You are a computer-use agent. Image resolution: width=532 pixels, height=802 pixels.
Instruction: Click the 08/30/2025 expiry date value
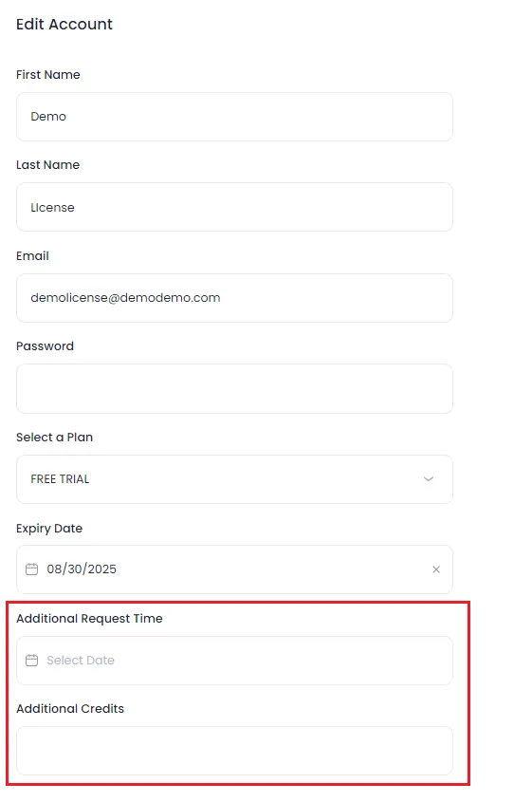pos(82,569)
